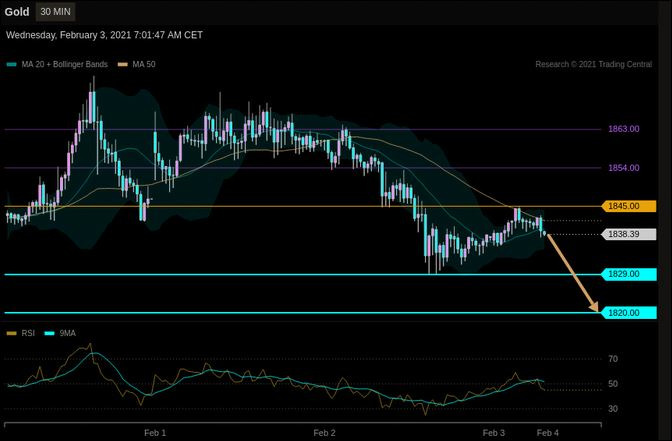Click the RSI legend label
This screenshot has height=441, width=672.
[x=28, y=333]
